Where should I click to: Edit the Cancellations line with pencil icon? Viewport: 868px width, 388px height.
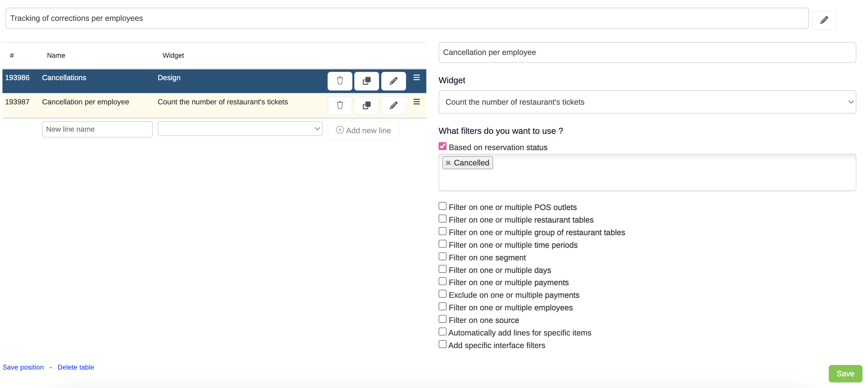coord(393,81)
